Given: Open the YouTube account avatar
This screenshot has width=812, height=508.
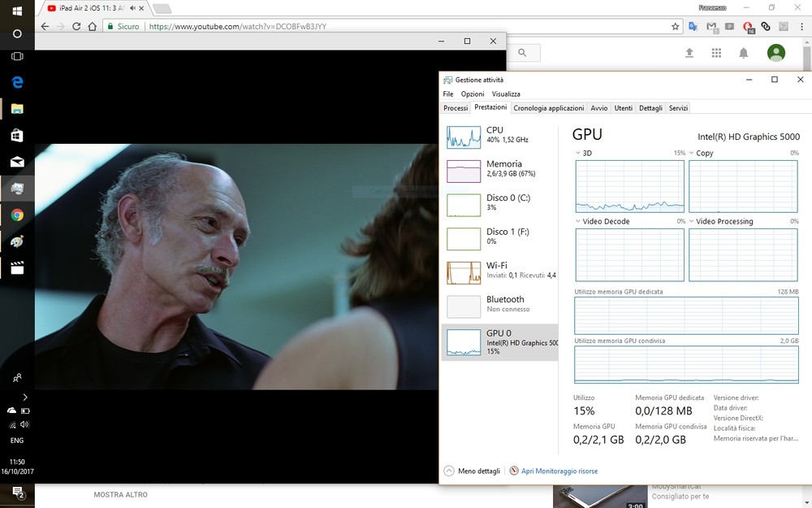Looking at the screenshot, I should coord(776,53).
